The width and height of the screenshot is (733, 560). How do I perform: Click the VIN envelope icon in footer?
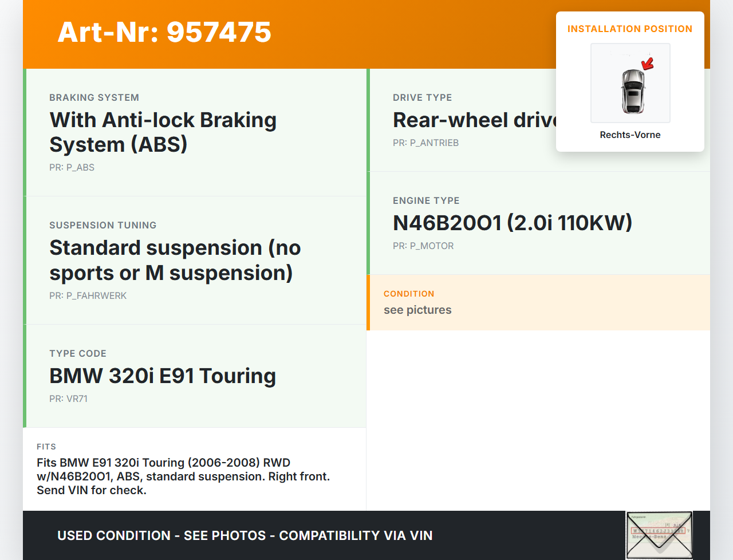point(659,535)
